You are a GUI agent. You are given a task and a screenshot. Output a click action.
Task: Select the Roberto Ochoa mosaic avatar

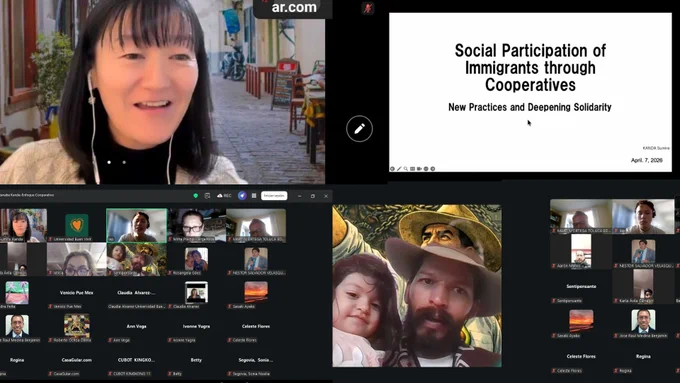click(77, 325)
